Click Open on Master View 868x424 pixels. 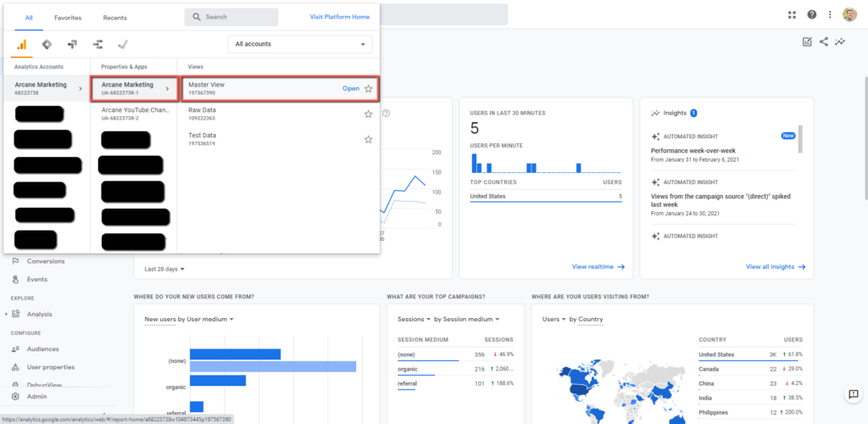[x=350, y=88]
